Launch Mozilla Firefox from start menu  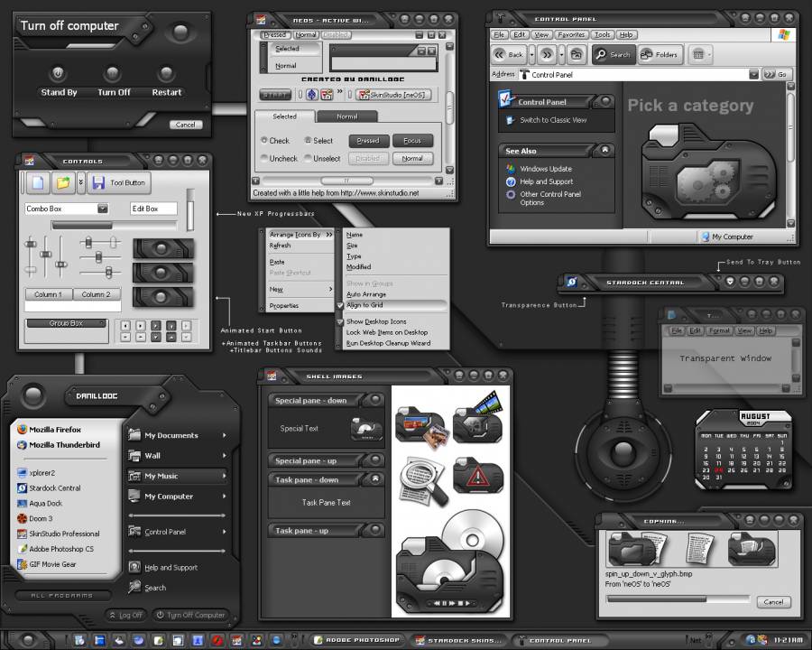click(x=54, y=430)
